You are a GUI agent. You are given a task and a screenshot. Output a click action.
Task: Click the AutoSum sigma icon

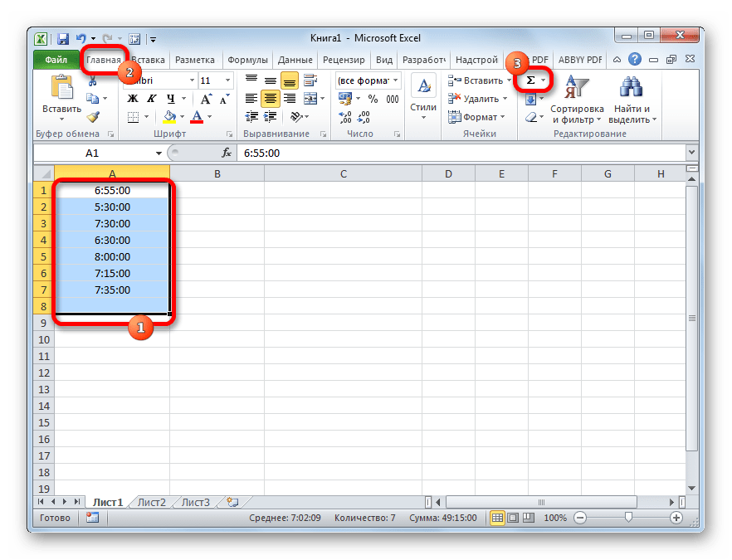coord(531,80)
